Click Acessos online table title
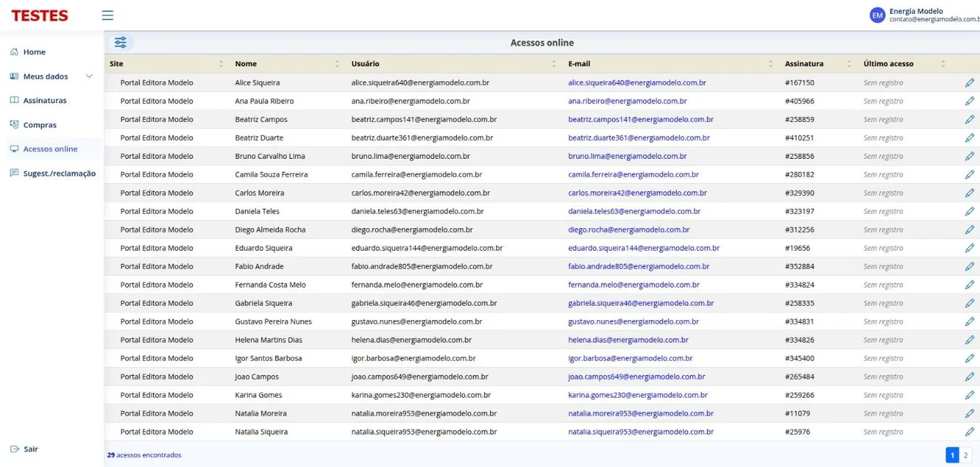Screen dimensions: 980x467 (542, 43)
